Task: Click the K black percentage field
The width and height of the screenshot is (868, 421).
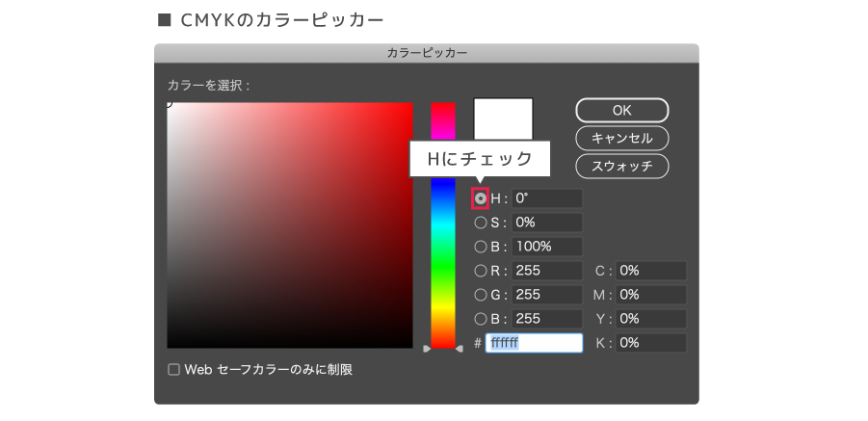Action: click(651, 343)
